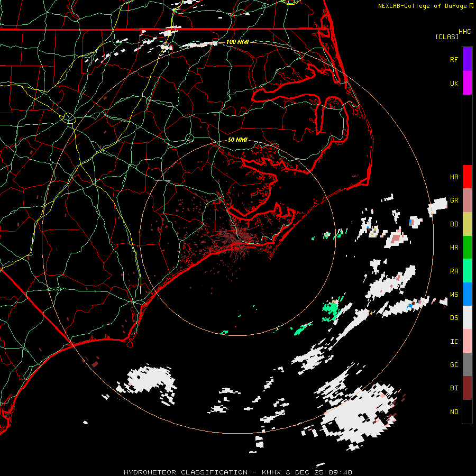Click the BI dark-red legend swatch
The width and height of the screenshot is (476, 476).
click(467, 388)
